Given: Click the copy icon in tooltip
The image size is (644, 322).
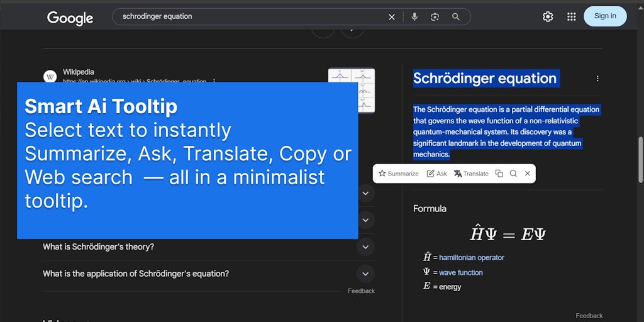Looking at the screenshot, I should pos(499,174).
